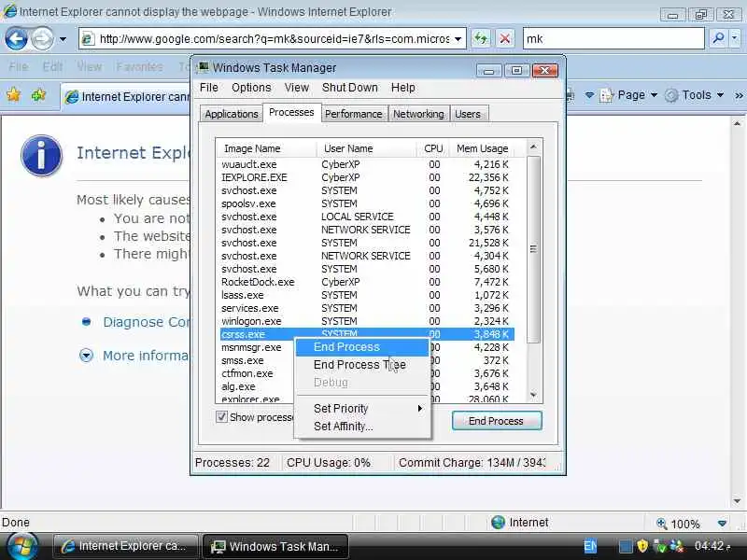Image resolution: width=747 pixels, height=560 pixels.
Task: Select the Windows Task Manager taskbar button
Action: click(x=275, y=546)
